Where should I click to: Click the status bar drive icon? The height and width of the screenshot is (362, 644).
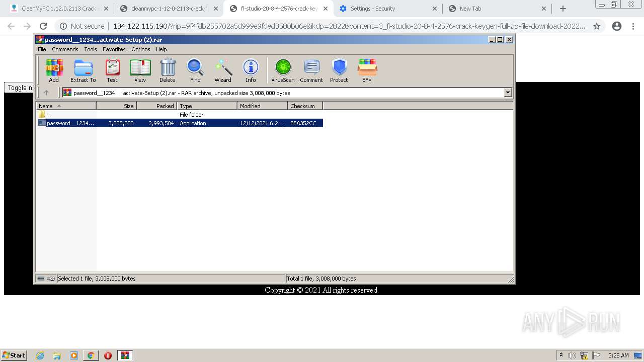tap(41, 279)
